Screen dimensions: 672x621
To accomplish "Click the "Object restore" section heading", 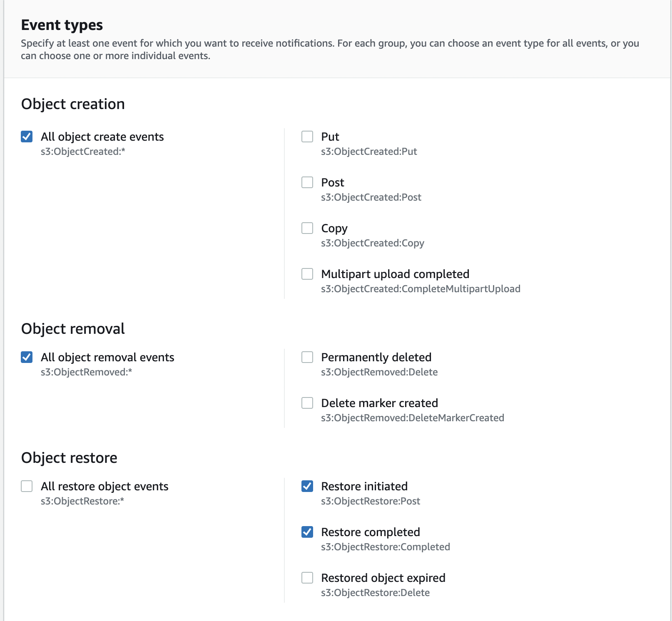I will click(x=70, y=457).
